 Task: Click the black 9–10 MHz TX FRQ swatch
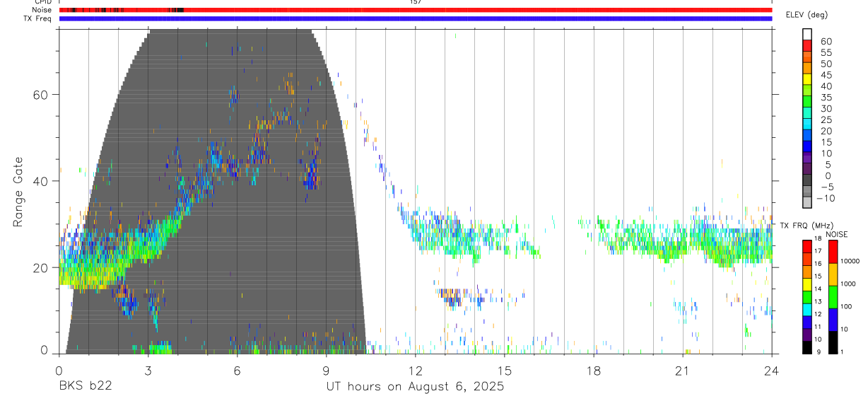(807, 347)
